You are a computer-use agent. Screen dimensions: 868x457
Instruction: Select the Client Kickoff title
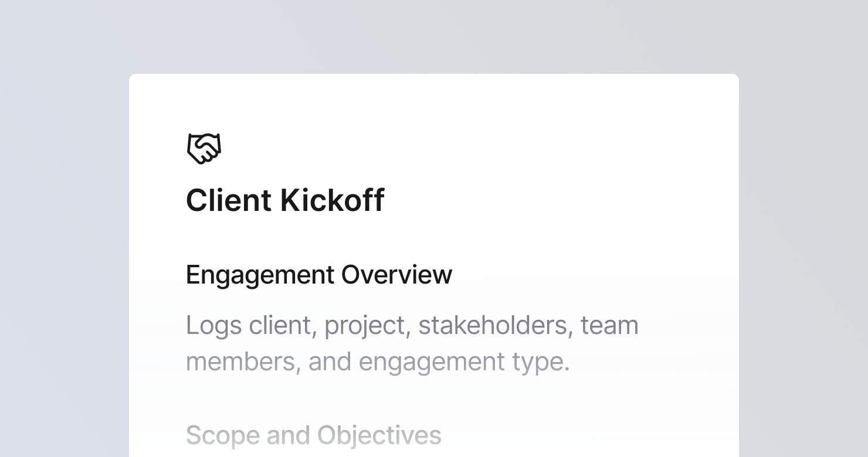[x=285, y=200]
